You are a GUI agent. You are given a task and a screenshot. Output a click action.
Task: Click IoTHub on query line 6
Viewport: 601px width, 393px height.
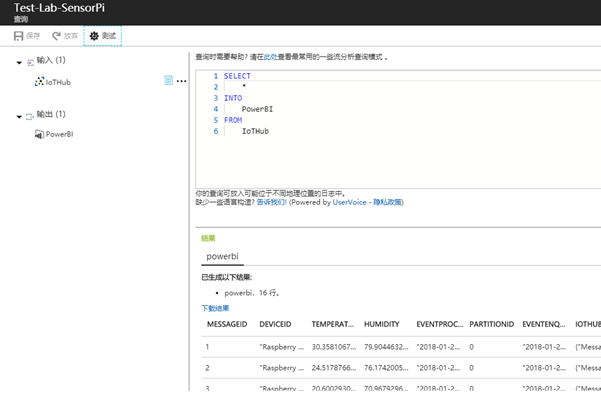point(255,131)
